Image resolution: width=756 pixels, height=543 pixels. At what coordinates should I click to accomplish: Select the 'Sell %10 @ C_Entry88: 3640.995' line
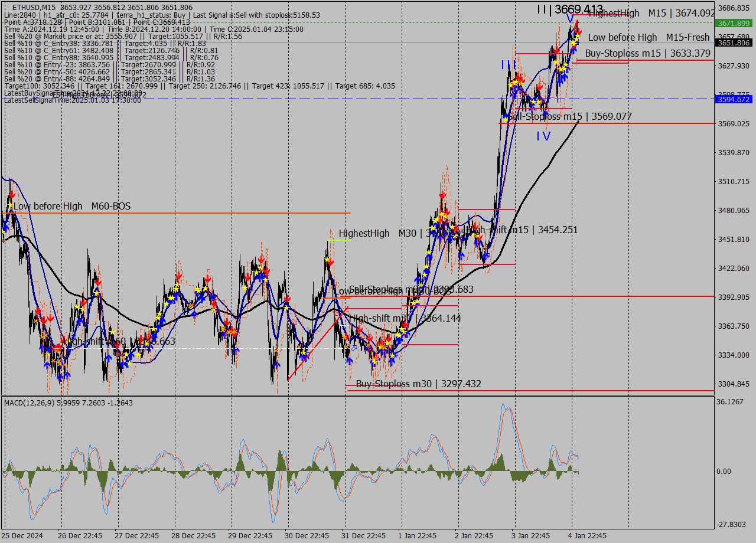[111, 57]
